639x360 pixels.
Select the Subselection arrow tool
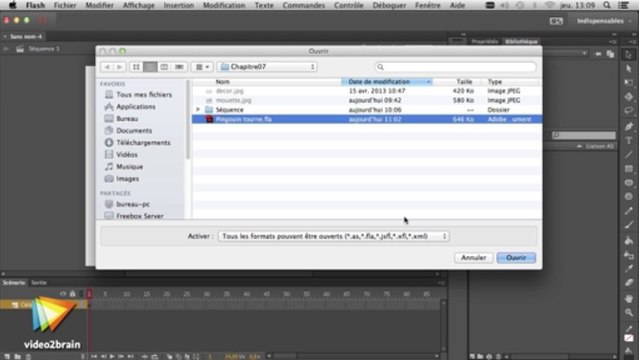[x=628, y=68]
